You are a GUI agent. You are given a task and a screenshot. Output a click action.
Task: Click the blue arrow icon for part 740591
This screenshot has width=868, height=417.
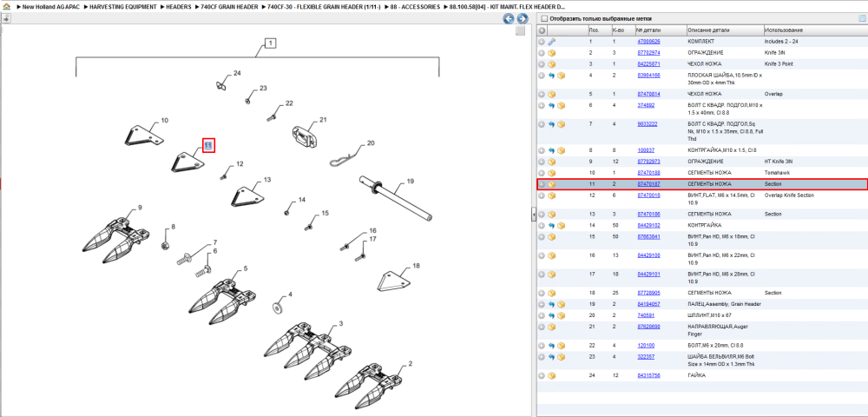(x=552, y=315)
